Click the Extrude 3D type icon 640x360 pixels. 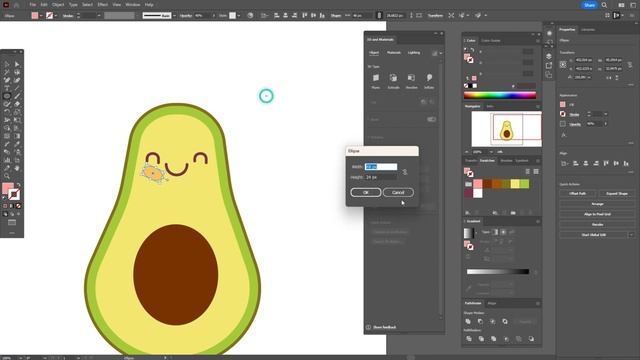pyautogui.click(x=393, y=78)
